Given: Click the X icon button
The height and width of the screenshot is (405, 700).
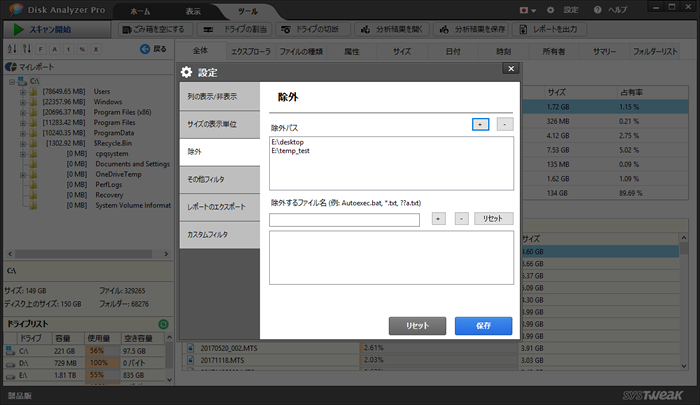Looking at the screenshot, I should (x=96, y=49).
